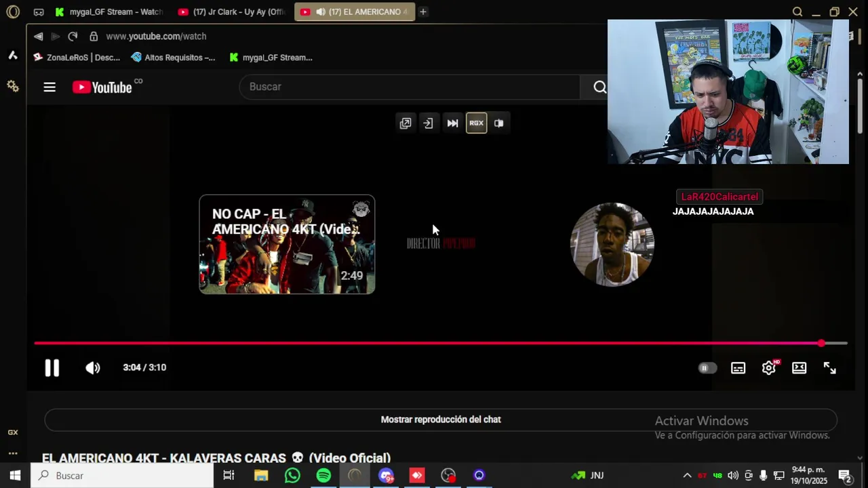The width and height of the screenshot is (868, 488).
Task: Click the video title EL AMERICANO 4KT
Action: 216,458
